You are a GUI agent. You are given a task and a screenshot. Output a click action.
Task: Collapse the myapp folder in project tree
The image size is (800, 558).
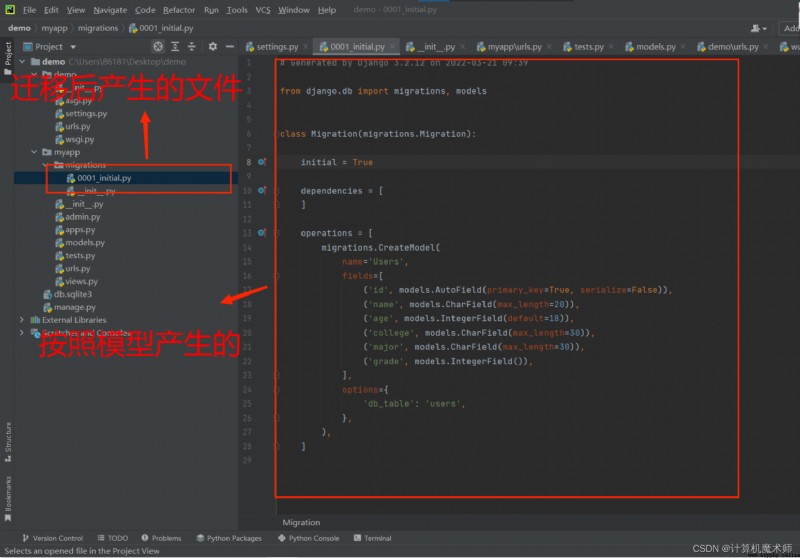[34, 152]
